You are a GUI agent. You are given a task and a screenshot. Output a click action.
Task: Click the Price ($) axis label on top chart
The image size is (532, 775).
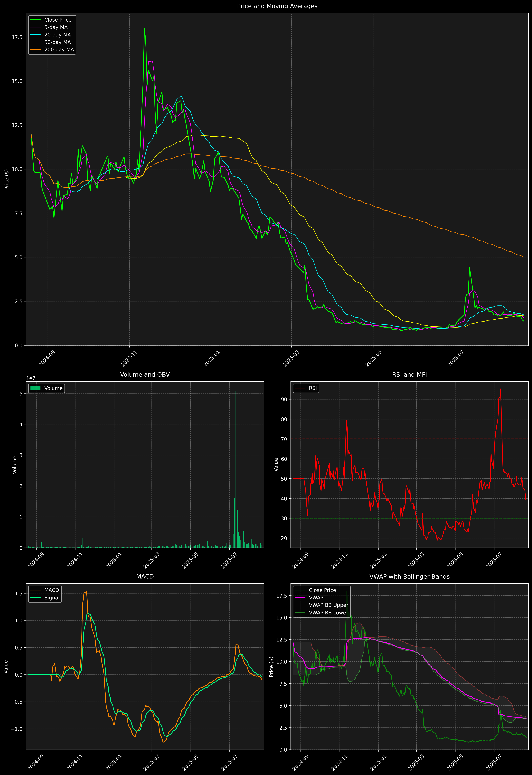pos(7,179)
